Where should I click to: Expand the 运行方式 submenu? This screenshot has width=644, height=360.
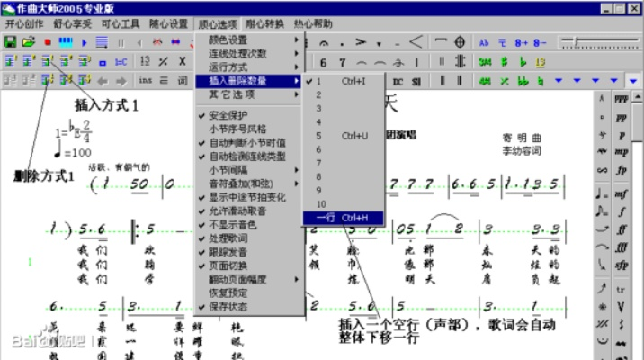coord(249,67)
